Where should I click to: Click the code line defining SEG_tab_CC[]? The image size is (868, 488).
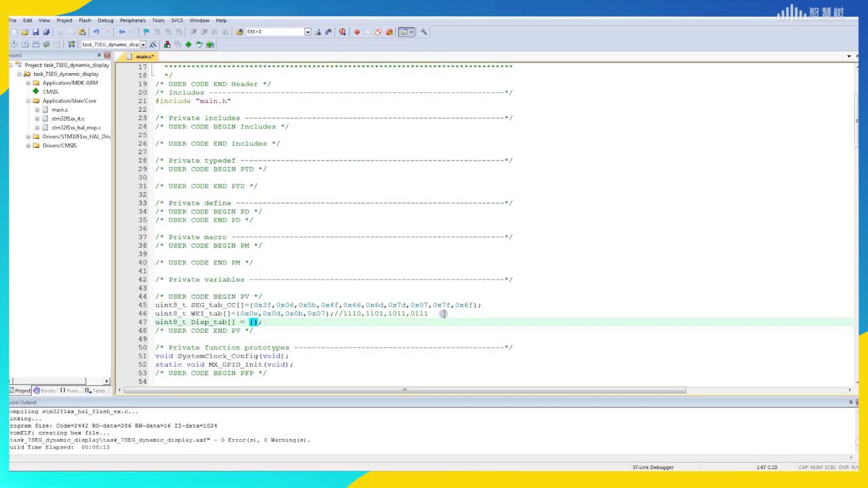tap(318, 305)
